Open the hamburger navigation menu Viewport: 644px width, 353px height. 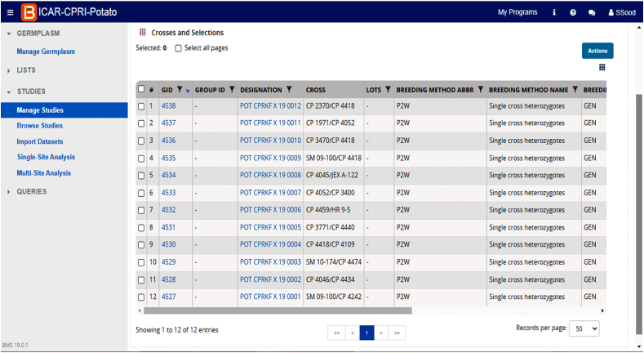coord(8,12)
